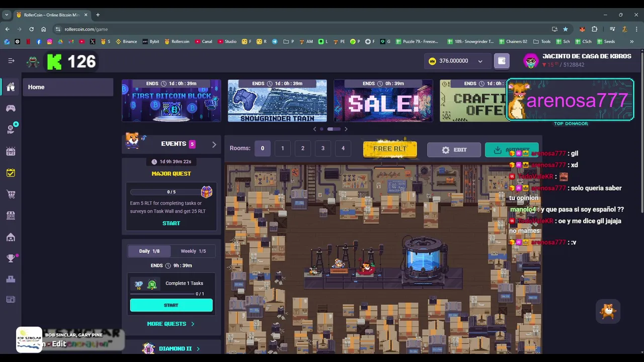Click the FREE RLT button

[x=390, y=149]
